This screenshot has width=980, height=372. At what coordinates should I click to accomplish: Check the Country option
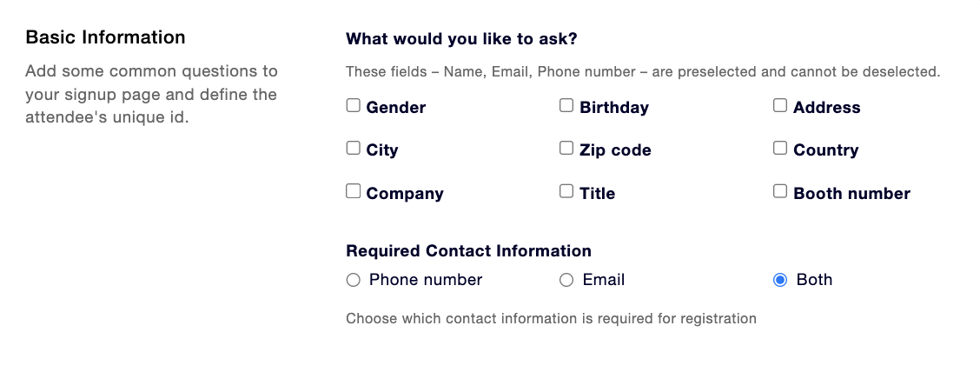pyautogui.click(x=780, y=148)
